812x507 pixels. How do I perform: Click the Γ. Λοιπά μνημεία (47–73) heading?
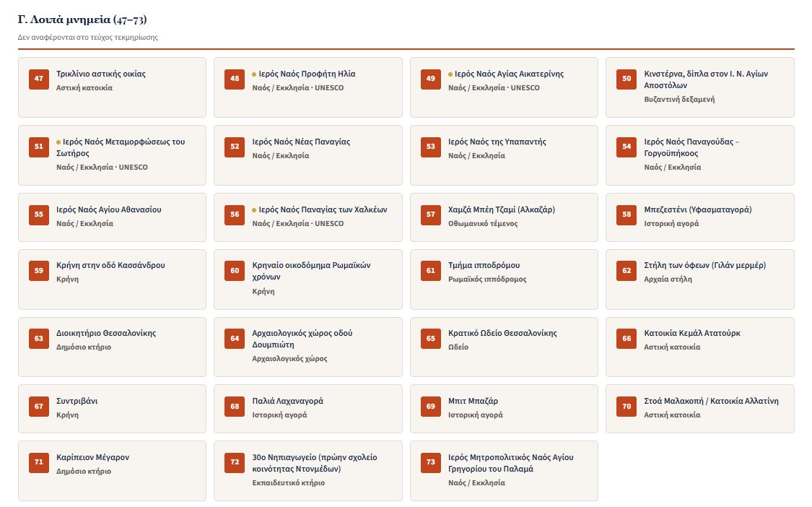(x=82, y=19)
